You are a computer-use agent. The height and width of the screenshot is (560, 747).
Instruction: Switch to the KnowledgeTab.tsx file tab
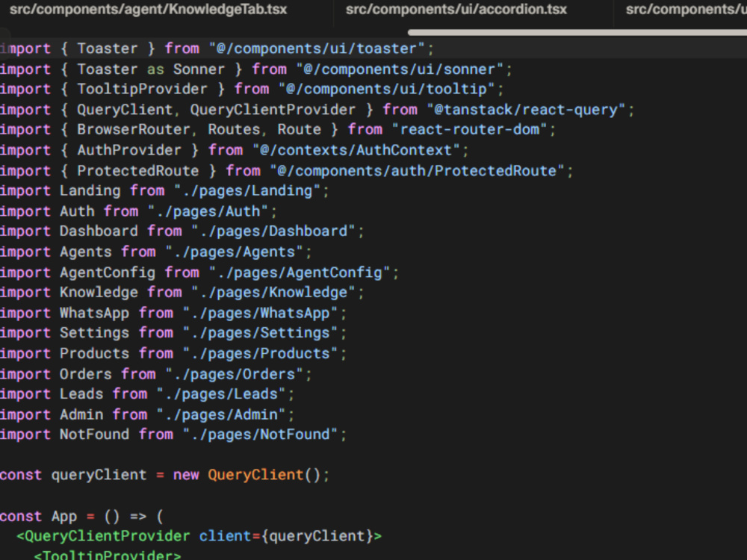click(148, 10)
